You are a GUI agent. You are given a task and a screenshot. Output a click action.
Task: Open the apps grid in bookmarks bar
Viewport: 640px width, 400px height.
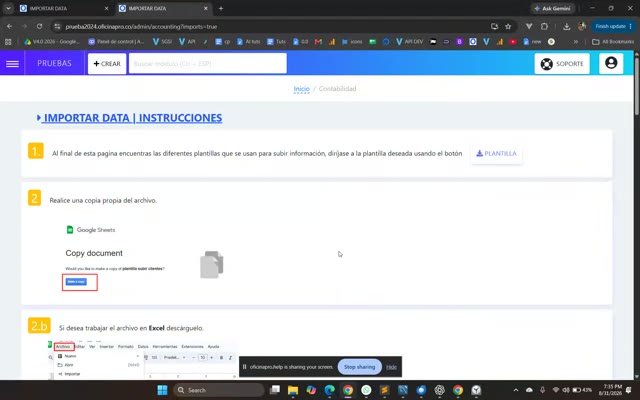pos(8,42)
